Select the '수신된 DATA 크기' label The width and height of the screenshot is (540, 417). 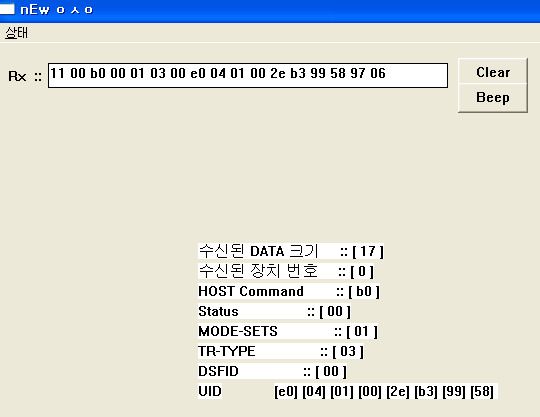pos(258,251)
